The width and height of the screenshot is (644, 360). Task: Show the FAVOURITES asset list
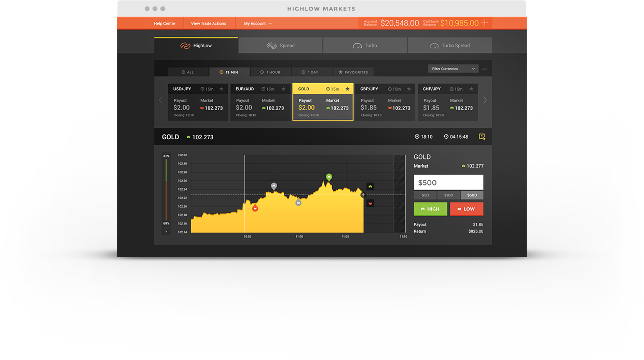pyautogui.click(x=353, y=72)
